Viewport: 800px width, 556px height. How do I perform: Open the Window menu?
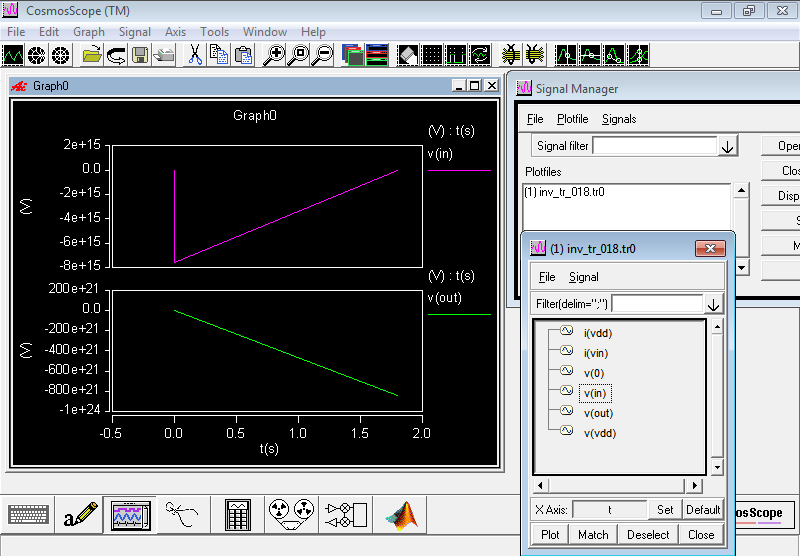click(x=265, y=32)
